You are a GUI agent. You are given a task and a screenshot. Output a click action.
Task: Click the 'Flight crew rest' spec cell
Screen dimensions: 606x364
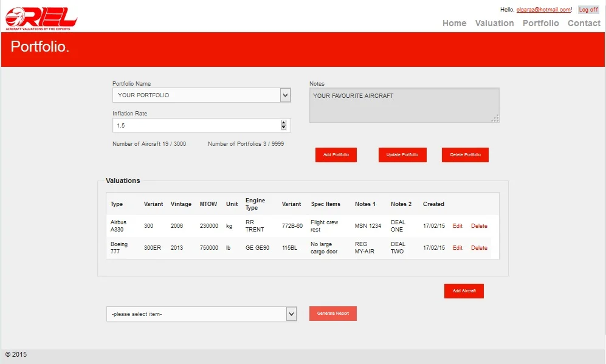click(324, 226)
